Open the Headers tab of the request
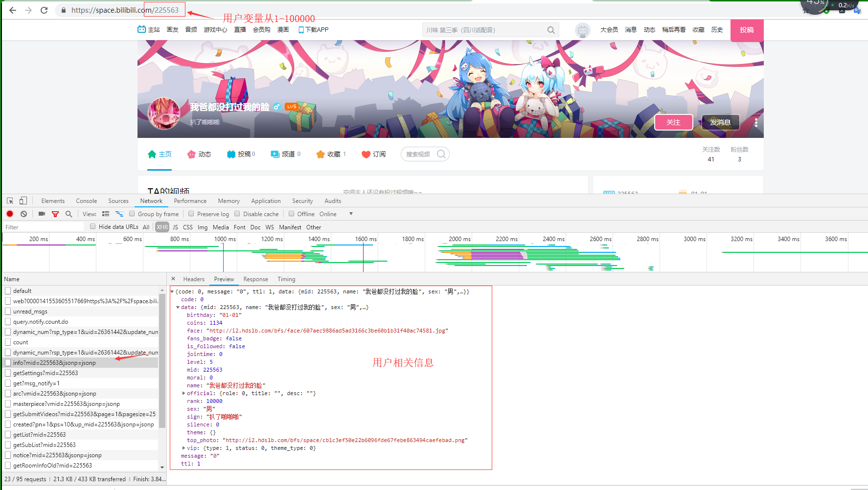This screenshot has height=490, width=868. coord(194,279)
